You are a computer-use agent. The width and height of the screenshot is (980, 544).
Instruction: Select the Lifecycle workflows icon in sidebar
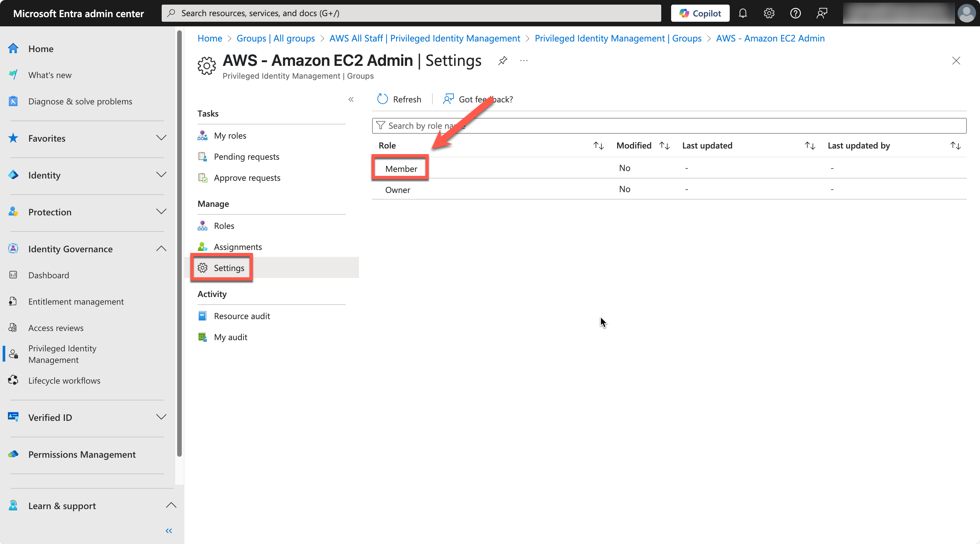click(x=13, y=380)
